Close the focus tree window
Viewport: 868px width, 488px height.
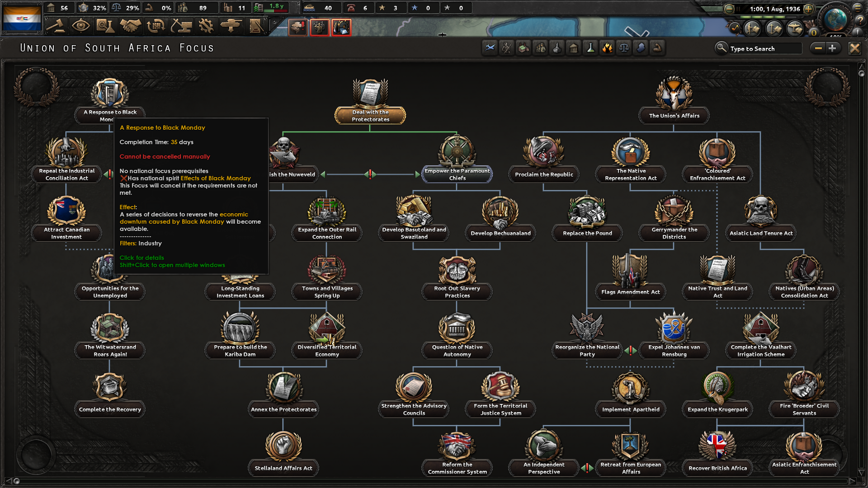pos(854,48)
